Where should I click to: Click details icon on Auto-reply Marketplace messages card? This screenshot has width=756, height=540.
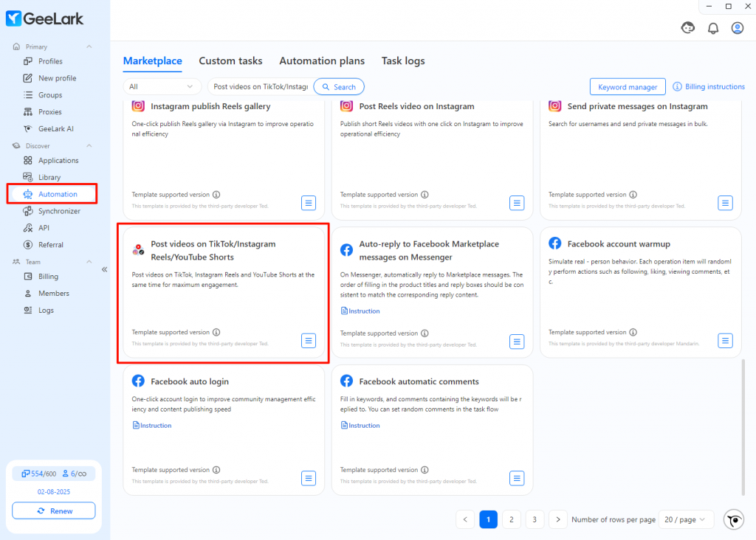(x=517, y=342)
